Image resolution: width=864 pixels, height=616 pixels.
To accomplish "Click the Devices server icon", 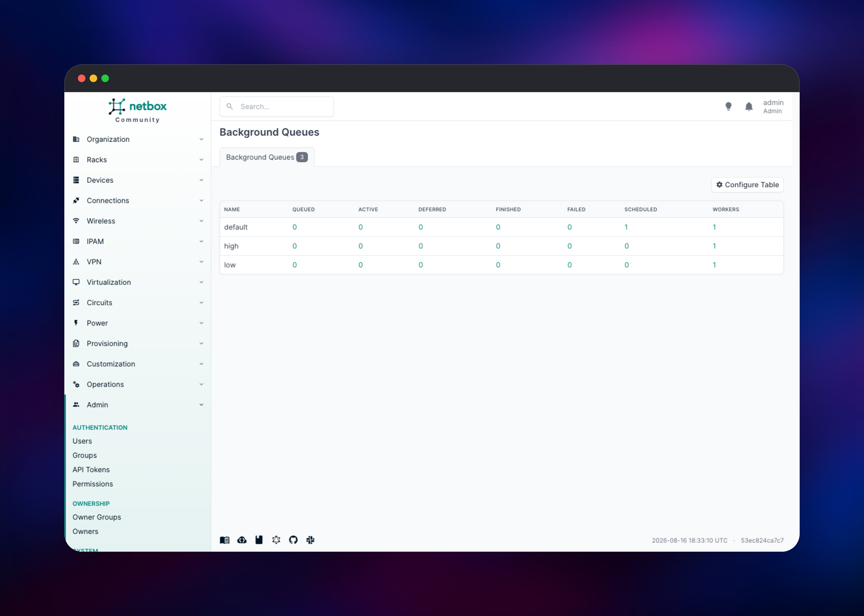I will pyautogui.click(x=76, y=180).
